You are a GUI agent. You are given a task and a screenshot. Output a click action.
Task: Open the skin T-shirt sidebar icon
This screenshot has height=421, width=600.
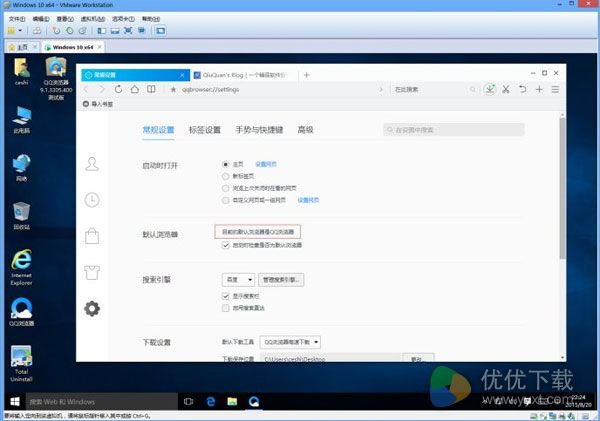92,273
